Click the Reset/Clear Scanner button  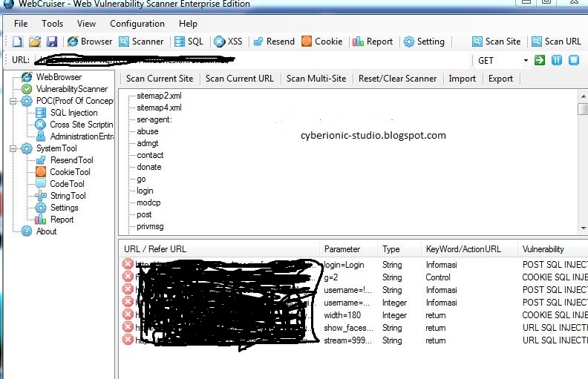tap(397, 79)
